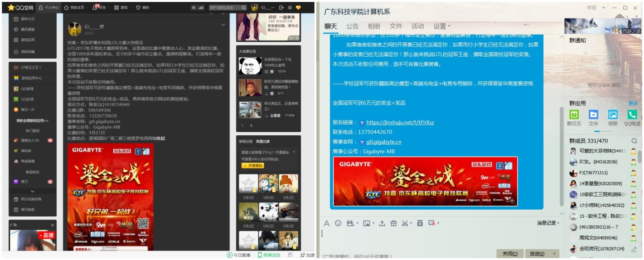This screenshot has width=644, height=260.
Task: Click the 发送 button
Action: 537,254
